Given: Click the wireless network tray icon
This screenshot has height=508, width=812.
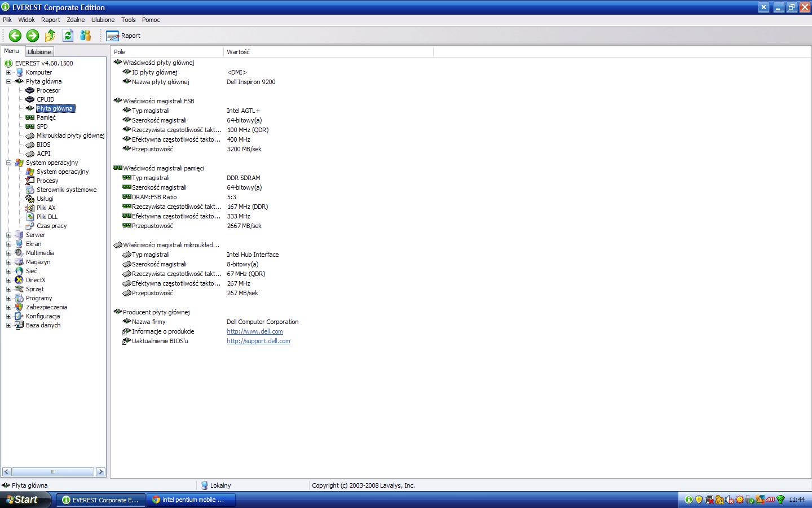Looking at the screenshot, I should point(780,500).
